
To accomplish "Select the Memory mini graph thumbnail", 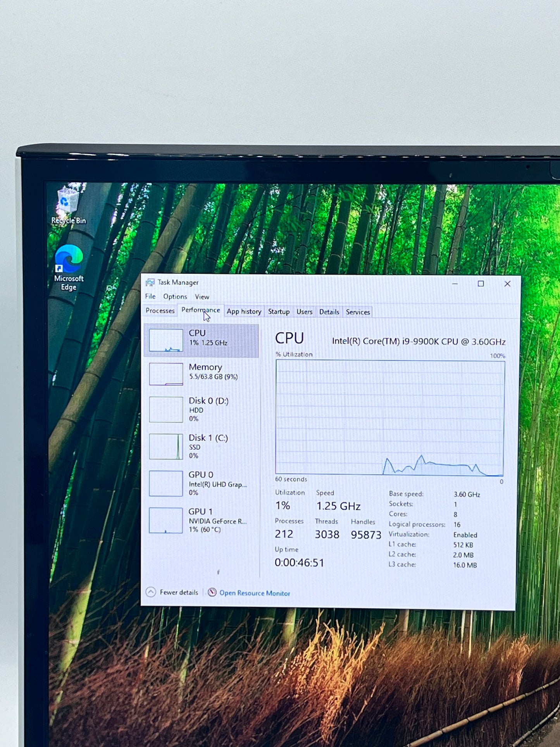I will (x=166, y=374).
